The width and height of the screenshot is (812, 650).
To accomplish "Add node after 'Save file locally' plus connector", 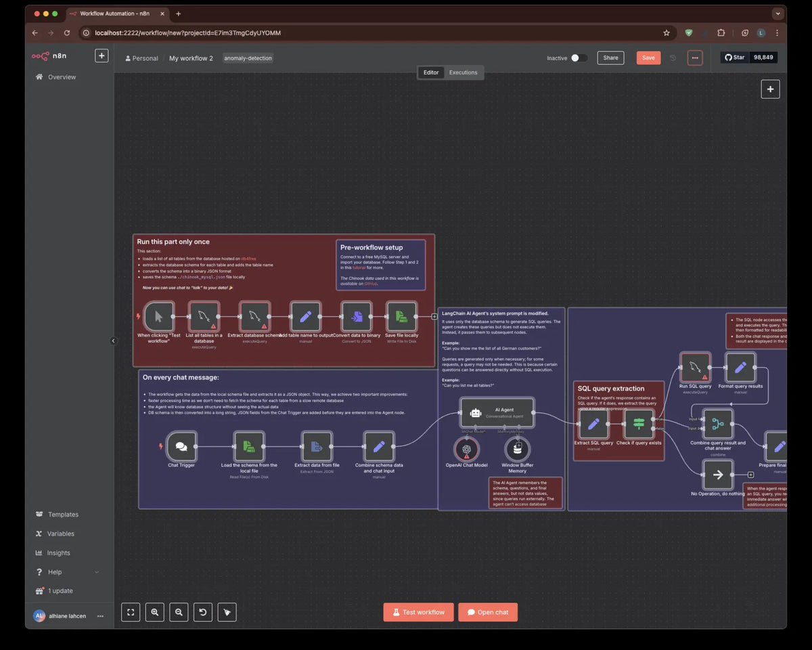I will click(x=434, y=316).
